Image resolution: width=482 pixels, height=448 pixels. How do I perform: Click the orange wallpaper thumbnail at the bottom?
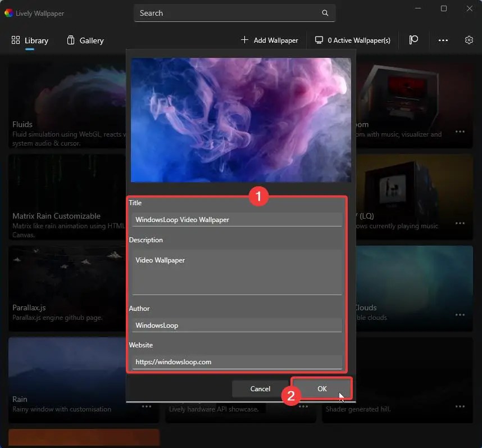pyautogui.click(x=84, y=437)
